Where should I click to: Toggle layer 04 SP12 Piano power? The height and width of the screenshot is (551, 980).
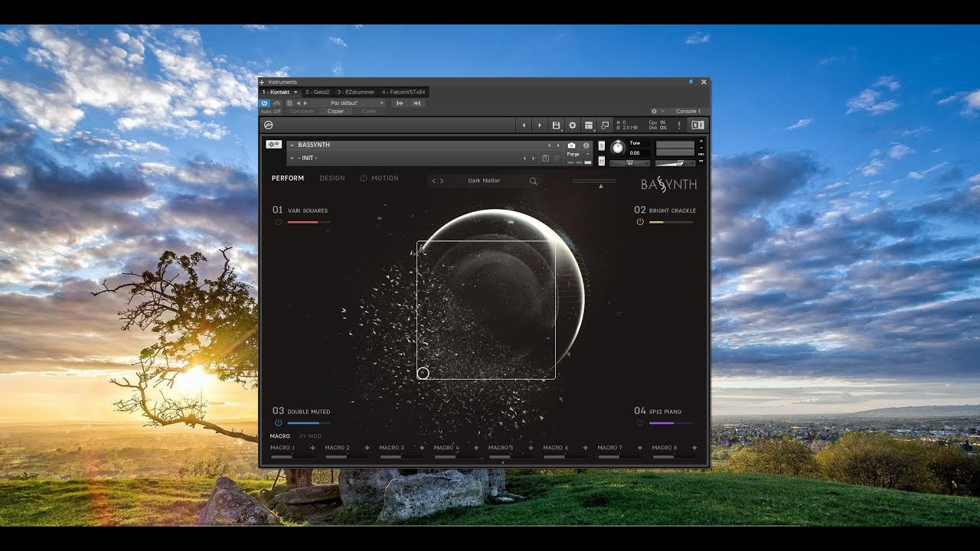click(640, 422)
